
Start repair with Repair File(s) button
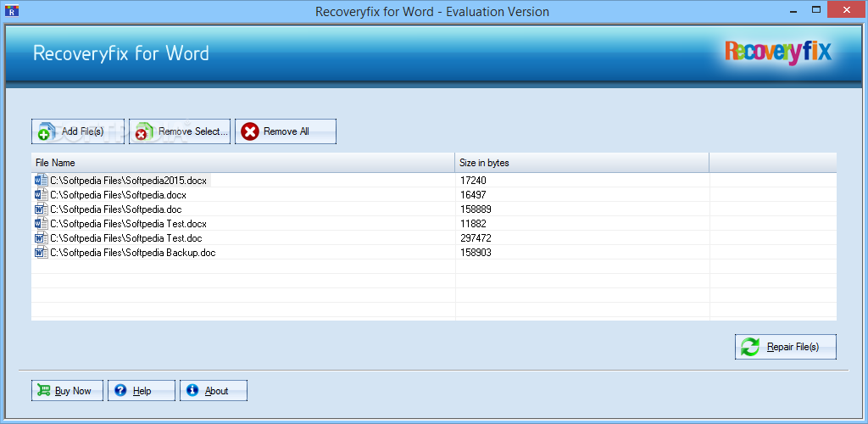tap(786, 347)
